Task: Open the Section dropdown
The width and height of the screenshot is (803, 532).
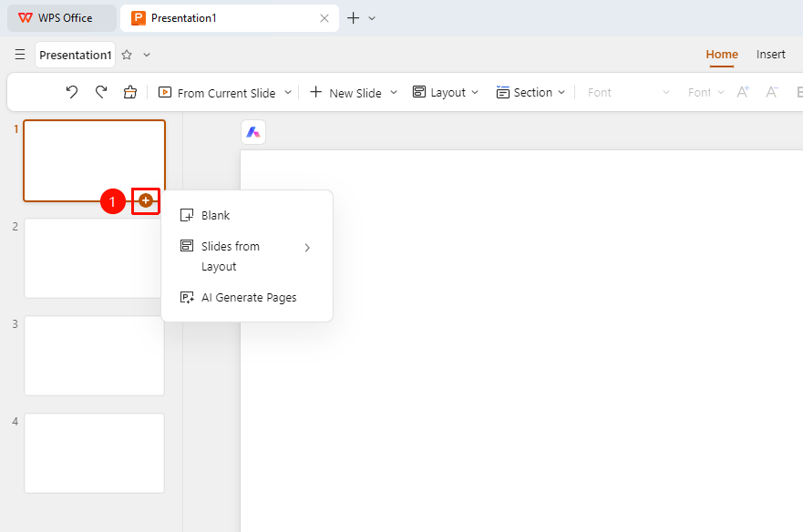Action: click(x=530, y=93)
